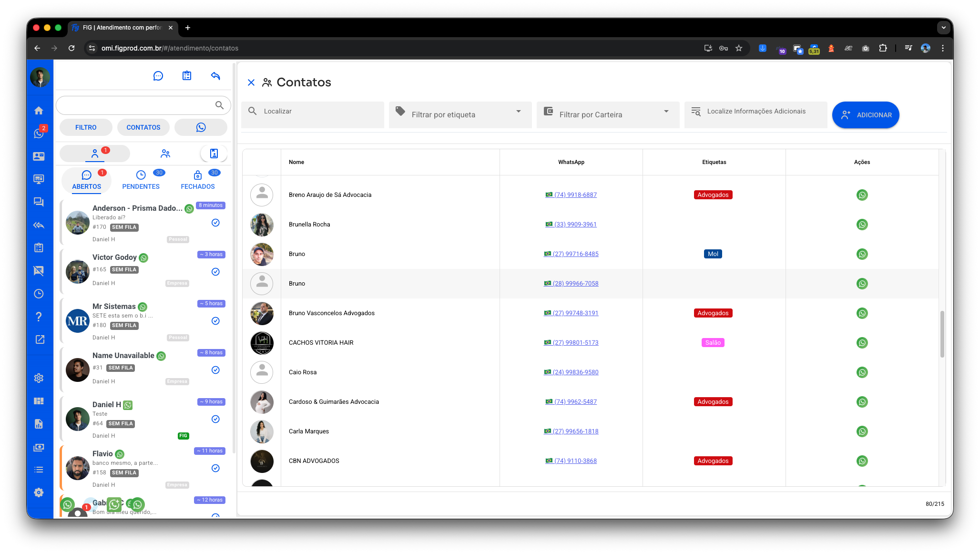Viewport: 980px width, 554px height.
Task: Switch to the PENDENTES tab
Action: pyautogui.click(x=141, y=180)
